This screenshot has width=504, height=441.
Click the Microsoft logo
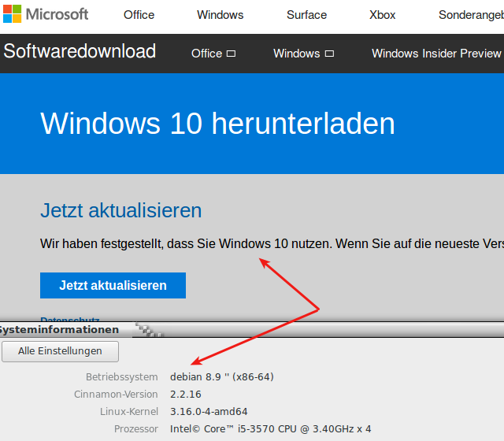click(46, 14)
